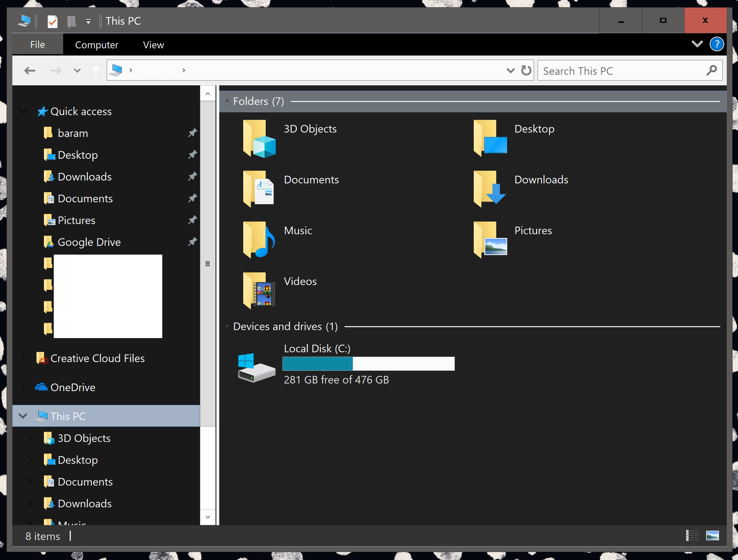Open Customize Quick Access Toolbar dropdown
The width and height of the screenshot is (738, 560).
tap(88, 22)
